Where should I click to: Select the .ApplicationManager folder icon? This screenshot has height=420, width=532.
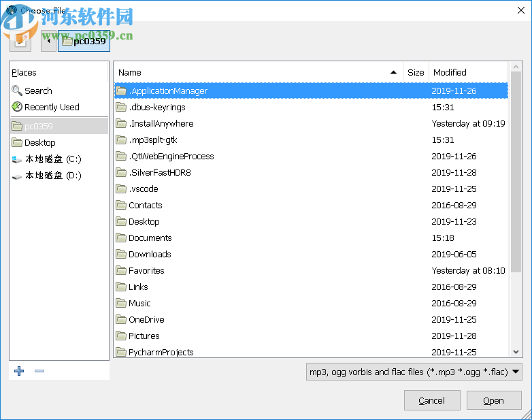pos(121,91)
